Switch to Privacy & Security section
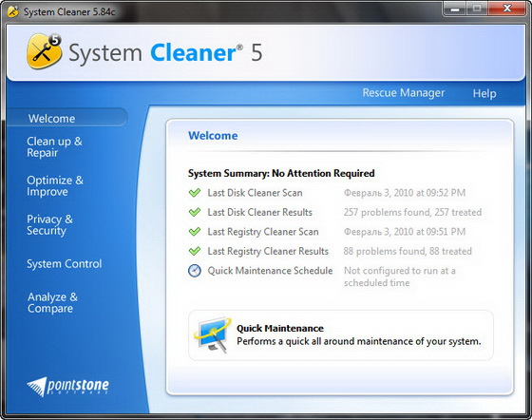Image resolution: width=532 pixels, height=420 pixels. [x=49, y=224]
